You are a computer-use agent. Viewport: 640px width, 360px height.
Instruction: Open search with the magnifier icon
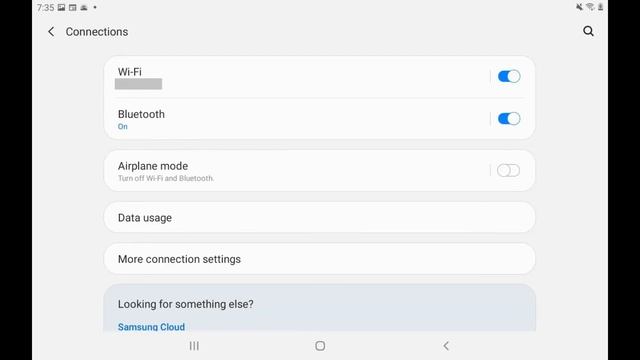(x=588, y=31)
